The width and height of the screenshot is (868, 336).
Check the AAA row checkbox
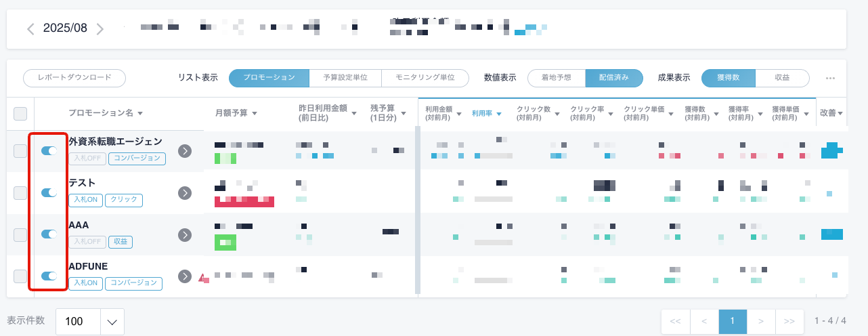[x=20, y=235]
